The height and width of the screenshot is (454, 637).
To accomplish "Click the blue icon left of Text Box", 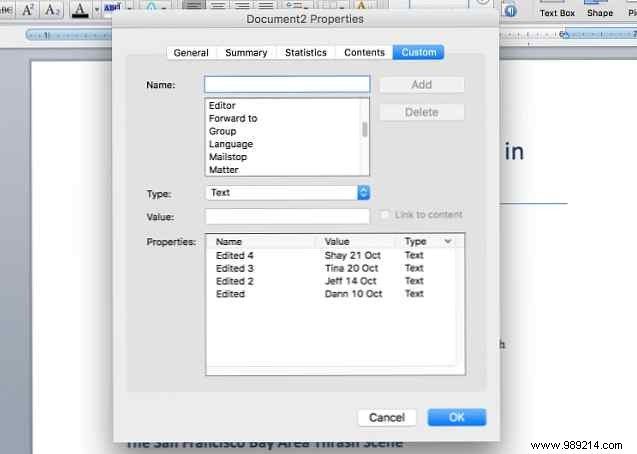I will coord(510,10).
